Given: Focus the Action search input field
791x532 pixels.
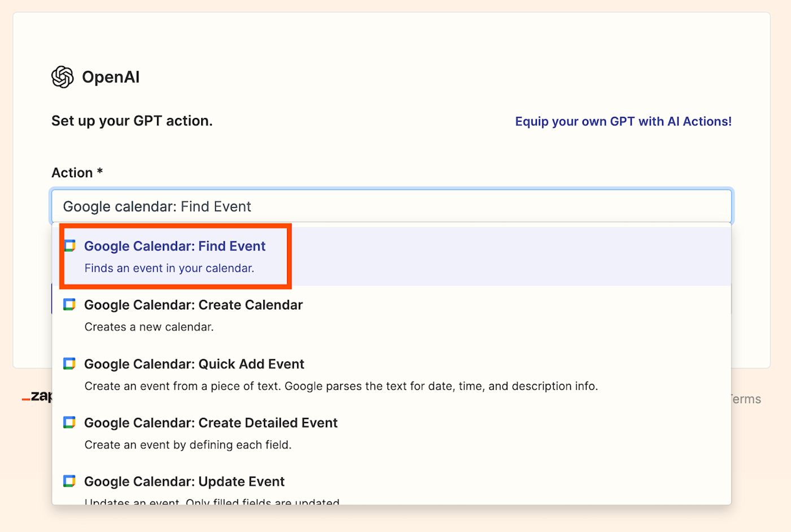Looking at the screenshot, I should pos(392,206).
